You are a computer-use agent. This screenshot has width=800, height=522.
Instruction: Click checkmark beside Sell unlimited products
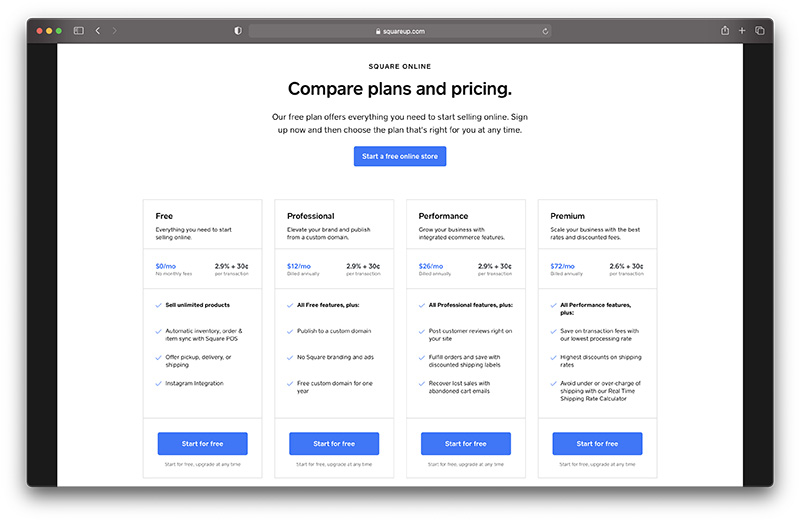point(159,305)
